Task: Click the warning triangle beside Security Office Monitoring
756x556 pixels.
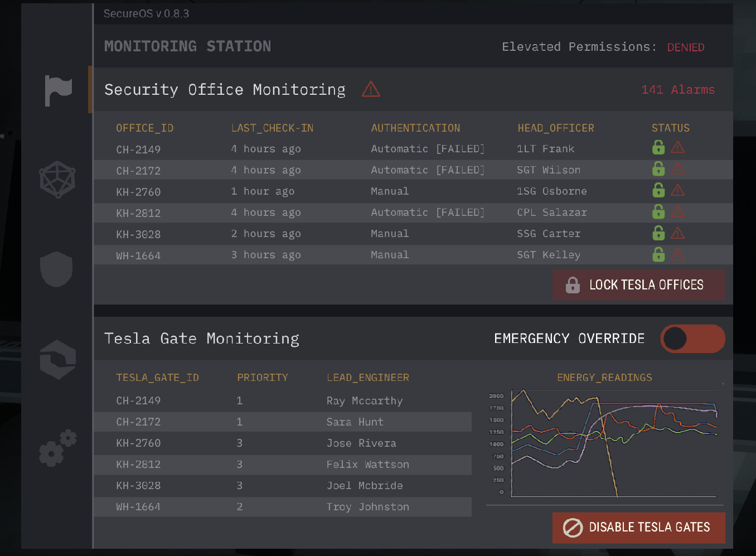Action: (x=371, y=89)
